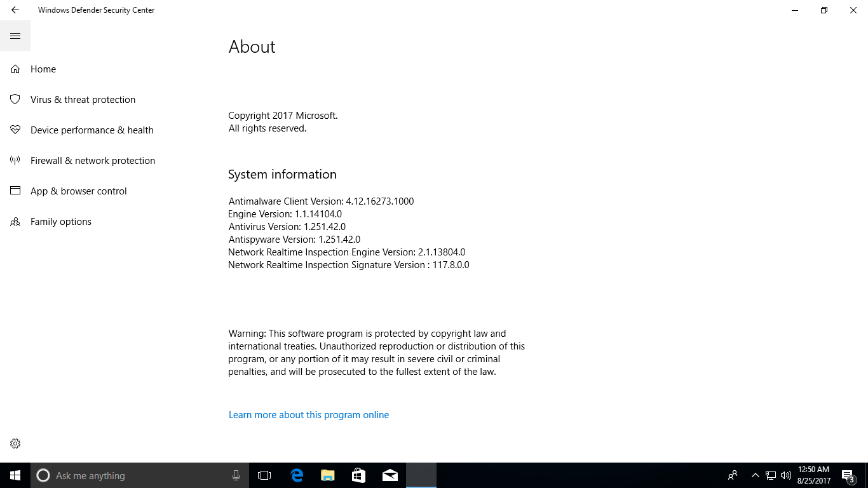
Task: Close the Defender Security Center window
Action: [853, 10]
